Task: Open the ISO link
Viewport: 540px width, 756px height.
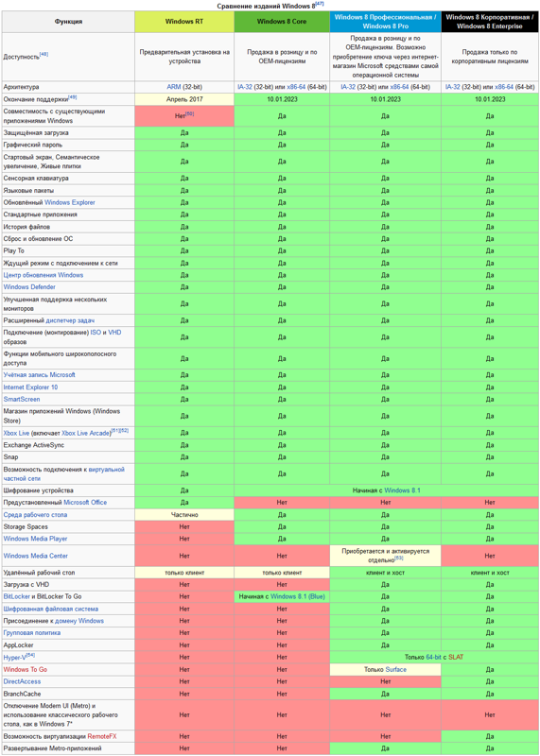Action: (96, 333)
